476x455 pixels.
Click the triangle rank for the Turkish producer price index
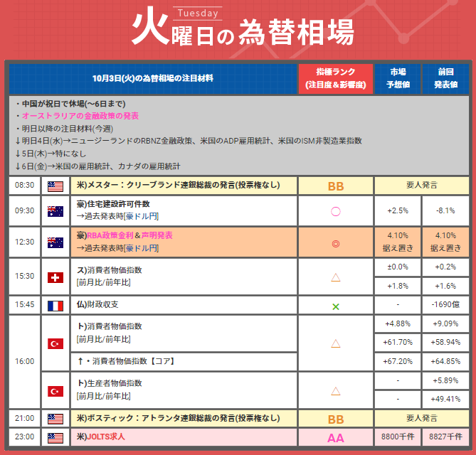[335, 391]
